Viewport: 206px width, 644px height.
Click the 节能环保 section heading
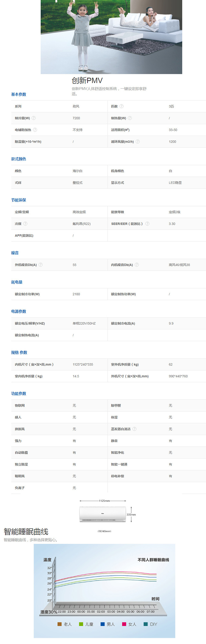pyautogui.click(x=19, y=200)
